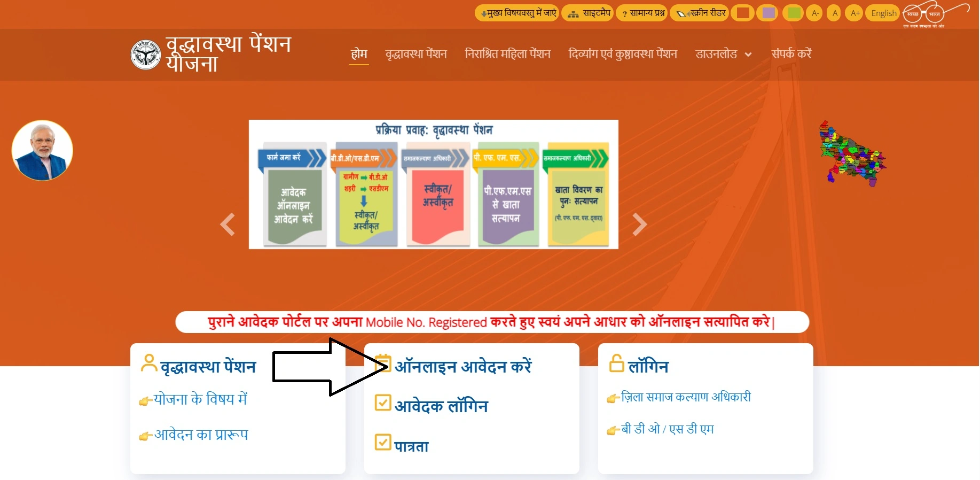980x480 pixels.
Task: Click the lock icon beside लॉगिन heading
Action: click(x=617, y=363)
